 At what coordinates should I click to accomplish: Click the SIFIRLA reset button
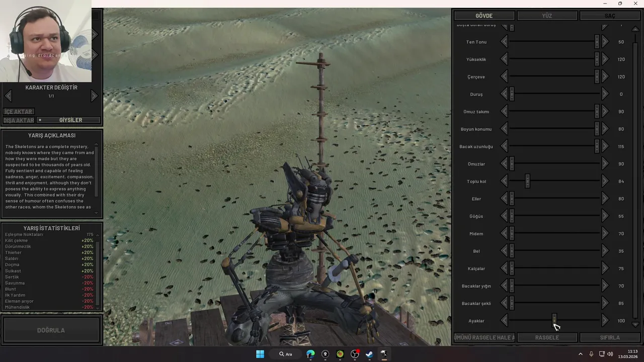click(610, 337)
